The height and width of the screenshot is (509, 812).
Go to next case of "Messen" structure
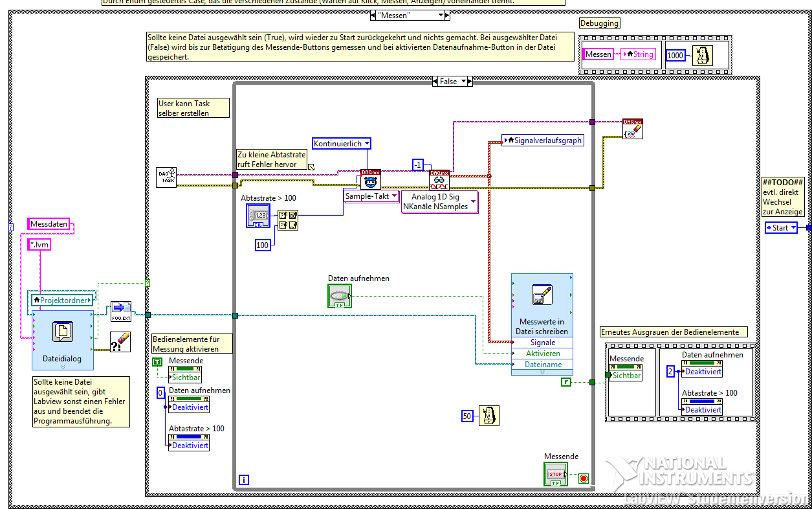coord(447,15)
